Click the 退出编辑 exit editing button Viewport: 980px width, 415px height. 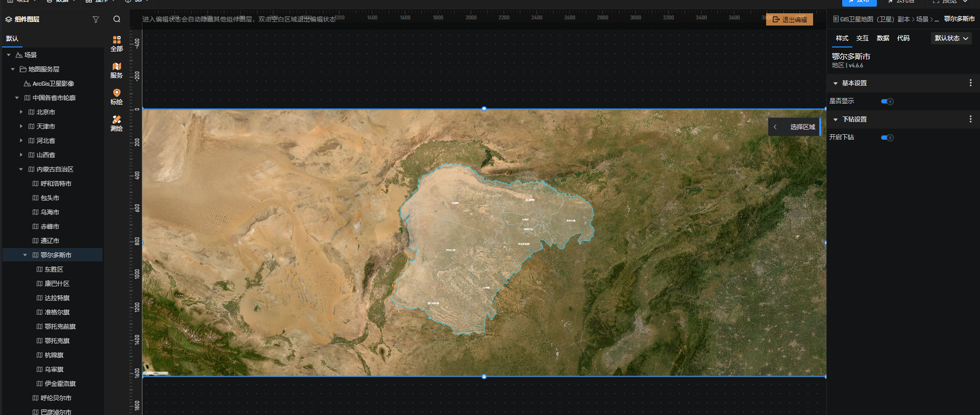(x=789, y=19)
